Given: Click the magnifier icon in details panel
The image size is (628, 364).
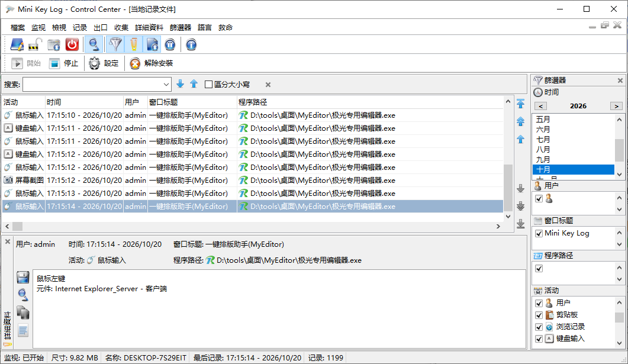Looking at the screenshot, I should (x=23, y=295).
